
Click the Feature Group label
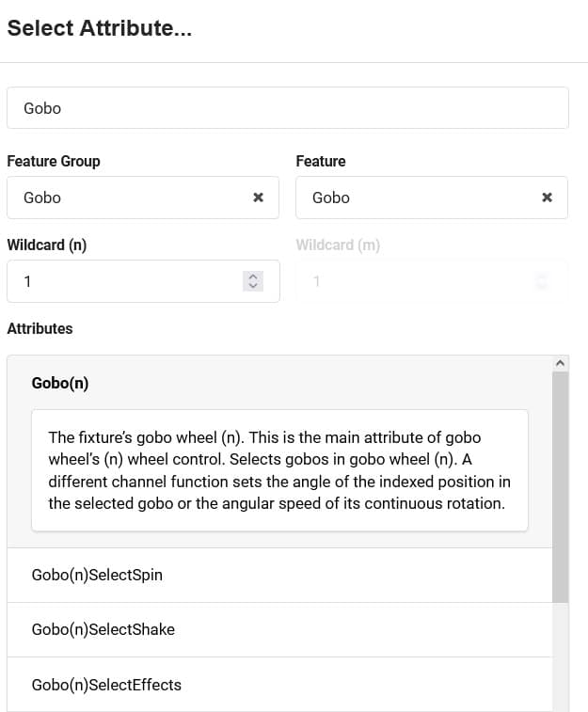(x=54, y=161)
